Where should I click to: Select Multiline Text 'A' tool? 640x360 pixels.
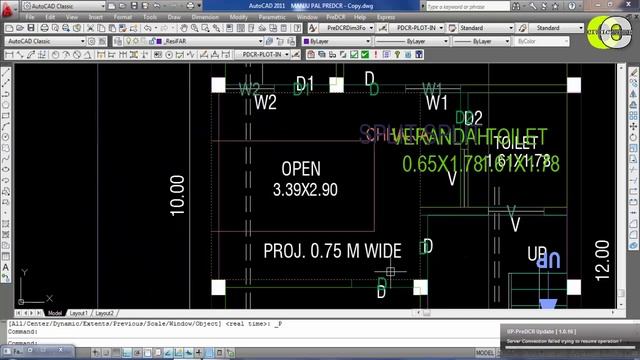(6, 267)
